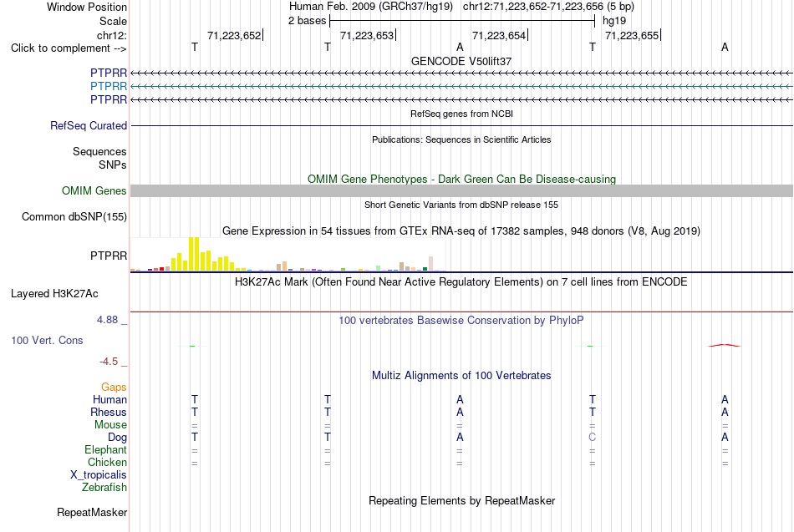Click the 71,223,655 position tick label

pos(632,35)
